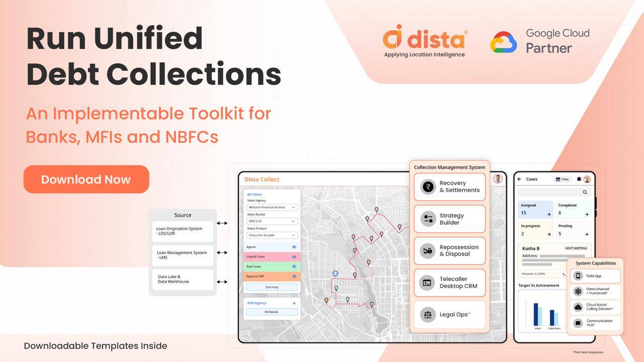
Task: Toggle Unpaid Cases visibility eye
Action: point(294,257)
